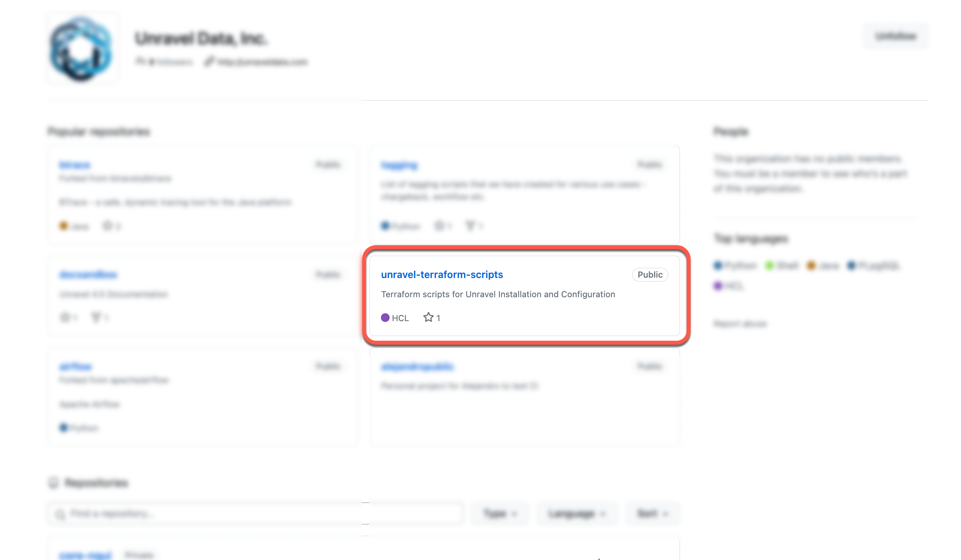The width and height of the screenshot is (961, 560).
Task: Open the unravel-terraform-scripts repository link
Action: [442, 275]
